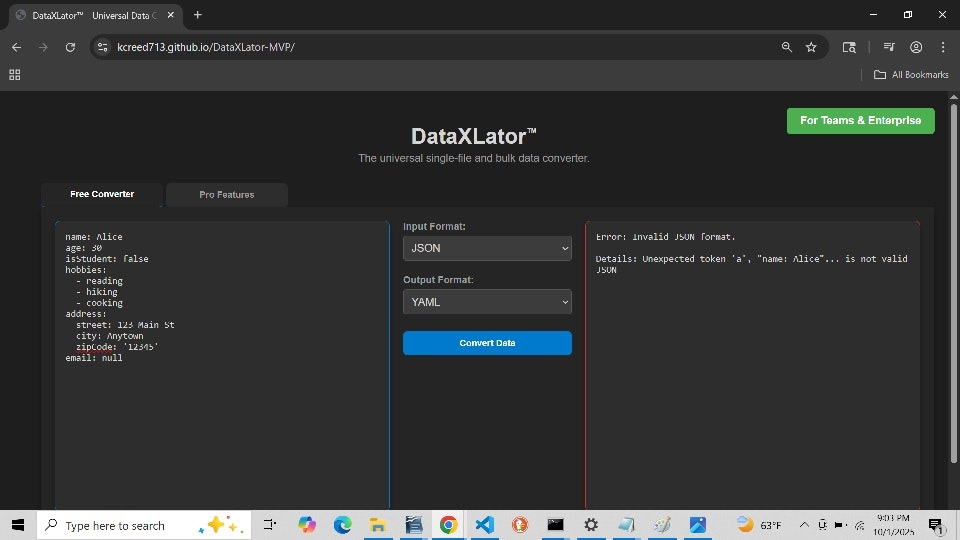
Task: Click the 'name: Alice' line
Action: point(94,237)
